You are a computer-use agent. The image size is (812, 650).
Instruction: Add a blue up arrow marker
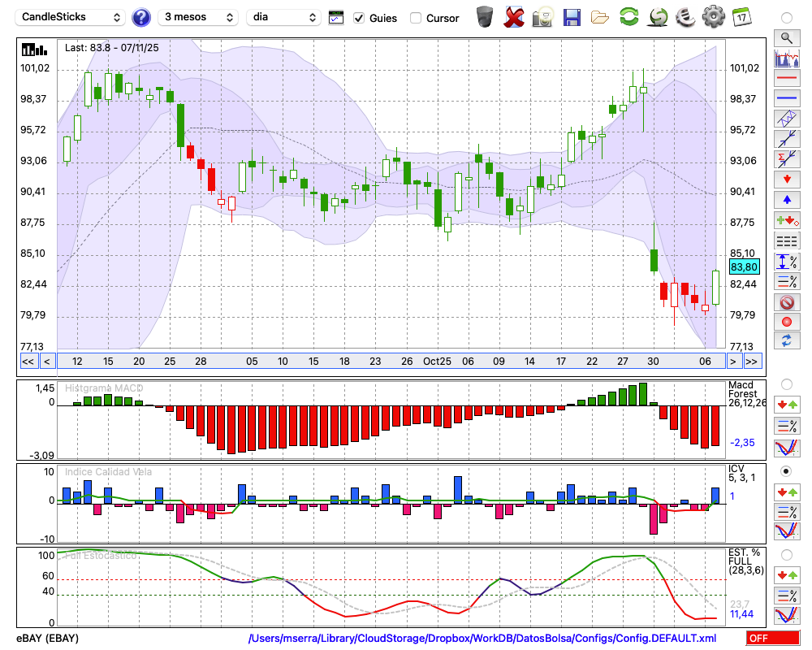787,200
